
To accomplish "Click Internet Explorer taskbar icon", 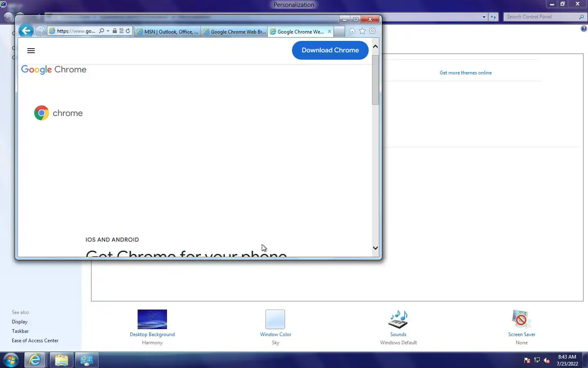I will point(35,360).
